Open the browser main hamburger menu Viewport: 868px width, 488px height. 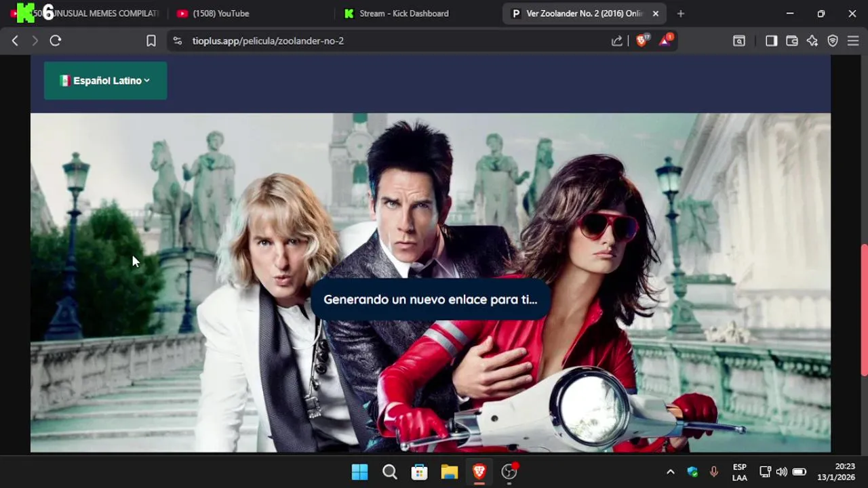click(853, 41)
